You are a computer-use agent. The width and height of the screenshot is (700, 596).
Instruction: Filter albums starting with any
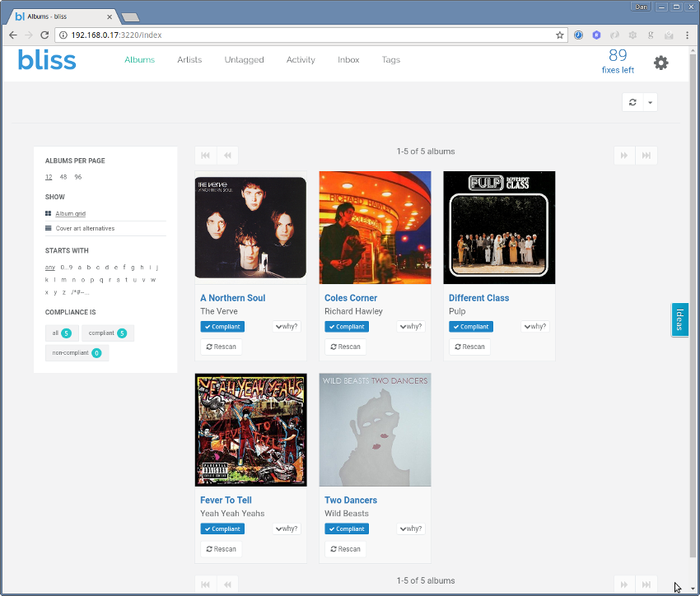click(50, 268)
